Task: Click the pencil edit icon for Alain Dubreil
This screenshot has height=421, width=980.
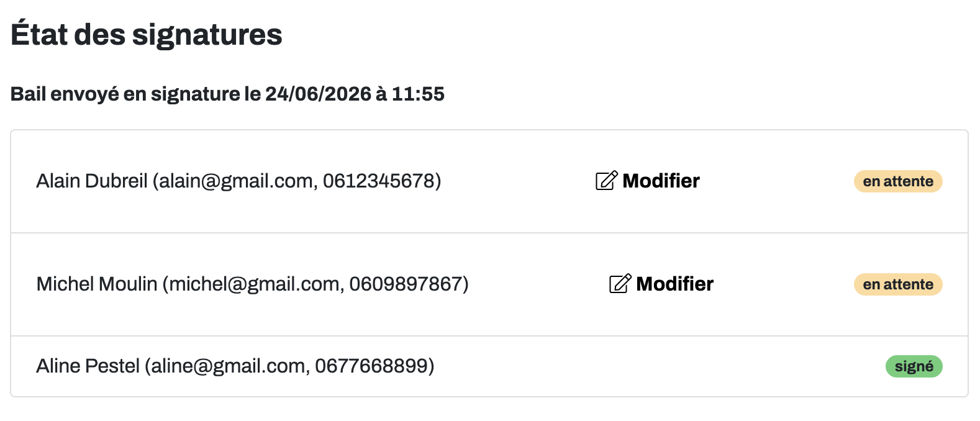Action: coord(607,181)
